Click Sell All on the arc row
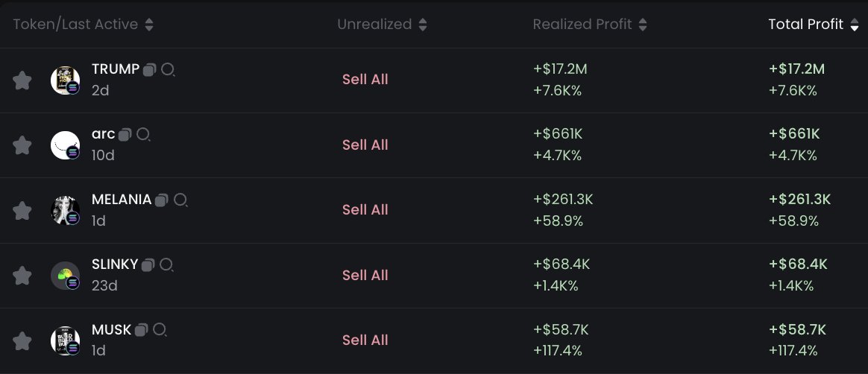This screenshot has height=374, width=868. pos(365,145)
